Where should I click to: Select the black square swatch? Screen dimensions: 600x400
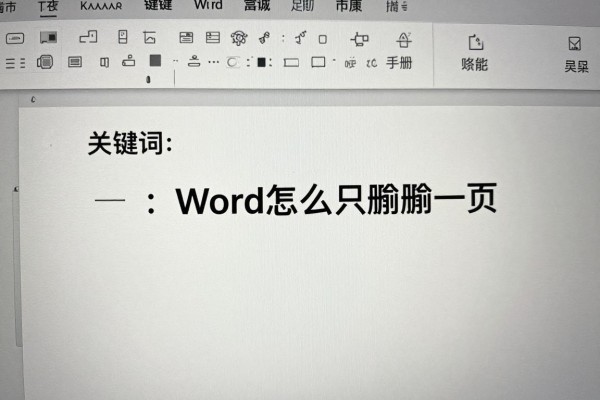point(261,62)
